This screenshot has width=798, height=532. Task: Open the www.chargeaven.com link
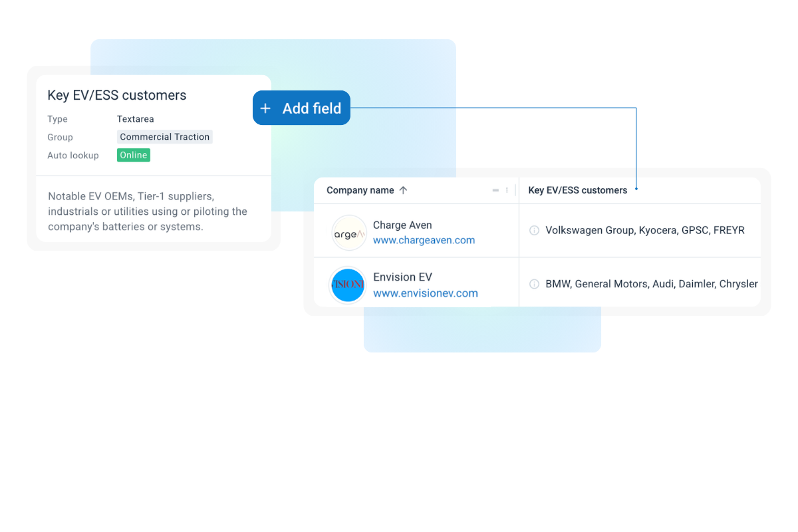(424, 240)
